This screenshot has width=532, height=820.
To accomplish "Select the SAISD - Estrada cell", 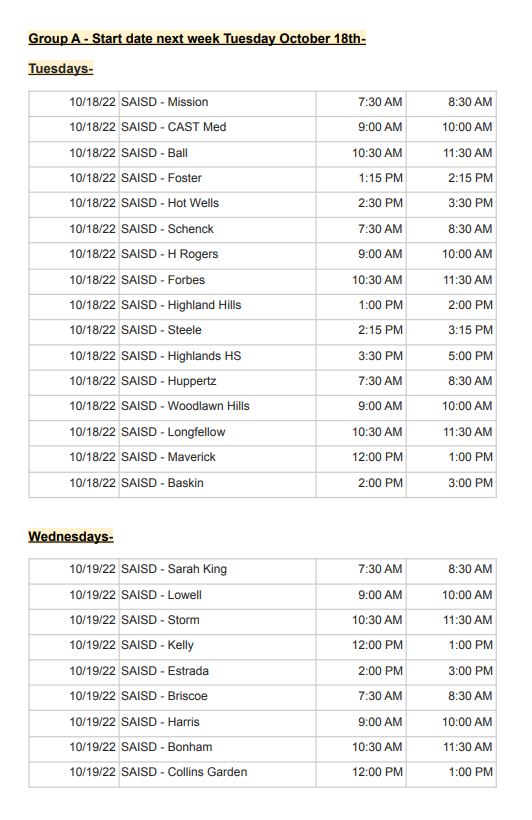I will coord(217,671).
